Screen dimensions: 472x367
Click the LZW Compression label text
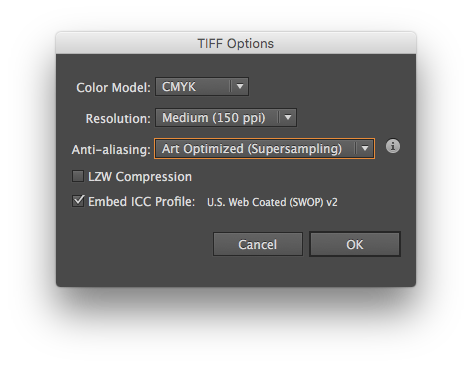[x=140, y=177]
